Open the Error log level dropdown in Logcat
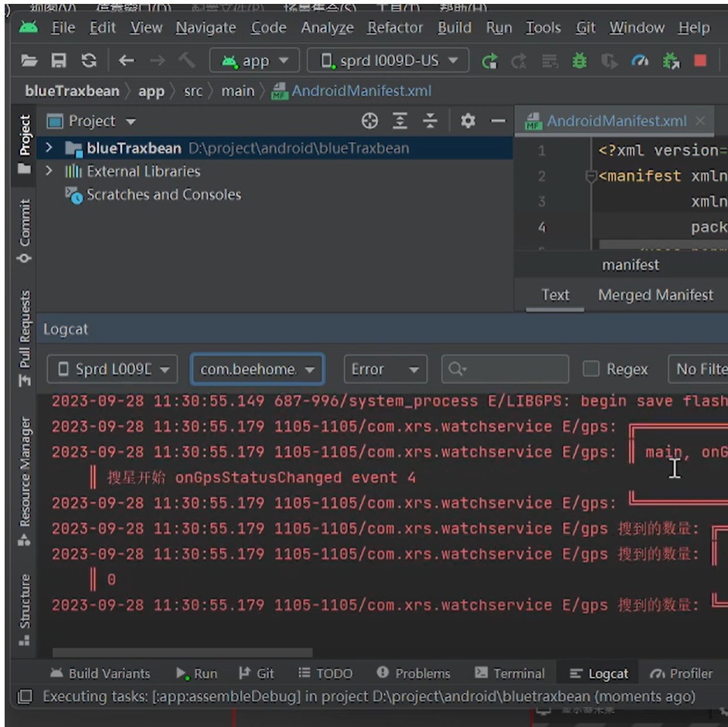This screenshot has height=727, width=728. 385,369
